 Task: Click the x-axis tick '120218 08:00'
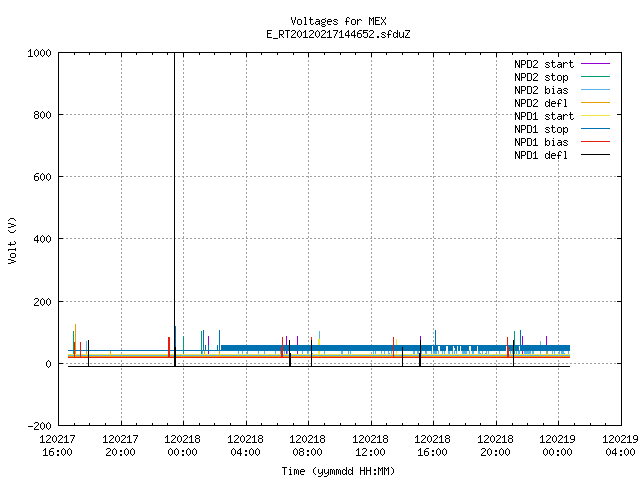point(307,446)
